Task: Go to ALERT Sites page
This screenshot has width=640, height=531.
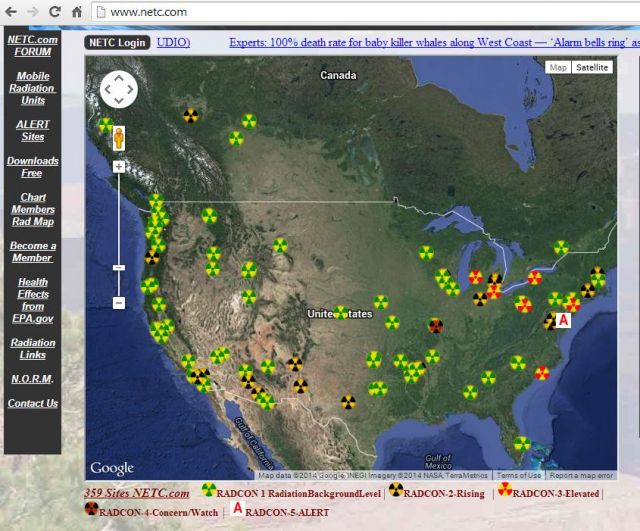Action: point(32,130)
